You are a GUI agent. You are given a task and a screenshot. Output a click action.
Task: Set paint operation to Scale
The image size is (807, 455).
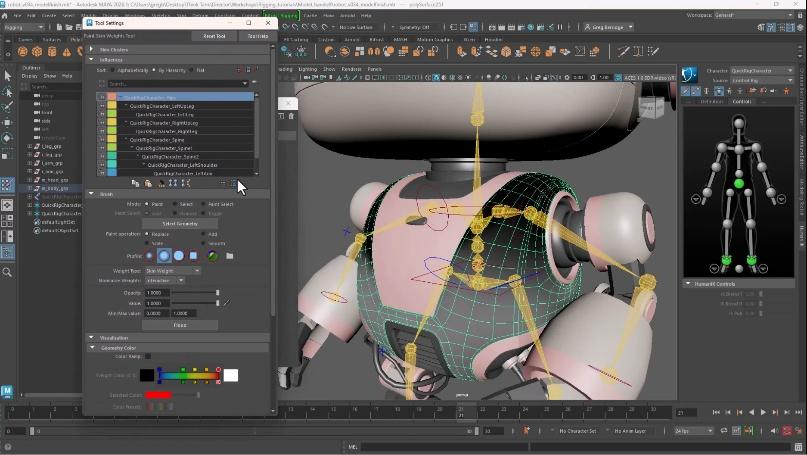point(147,243)
